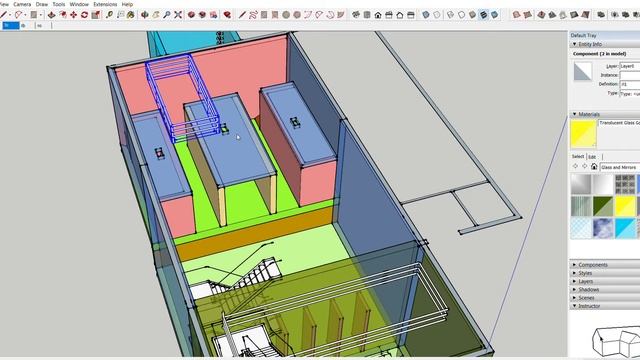Click the Definition name field

pos(630,84)
